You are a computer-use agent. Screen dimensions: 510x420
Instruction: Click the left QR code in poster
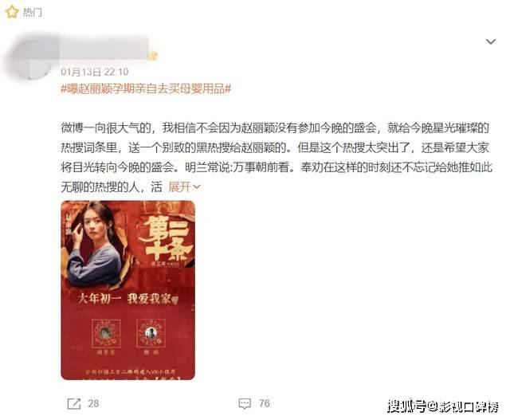coord(106,333)
